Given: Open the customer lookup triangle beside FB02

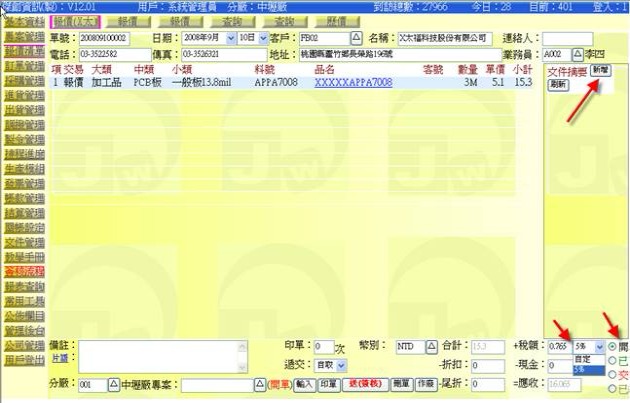Looking at the screenshot, I should (x=355, y=38).
